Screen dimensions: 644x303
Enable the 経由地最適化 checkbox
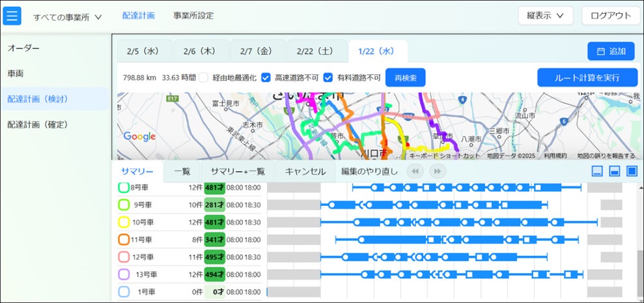[x=204, y=78]
